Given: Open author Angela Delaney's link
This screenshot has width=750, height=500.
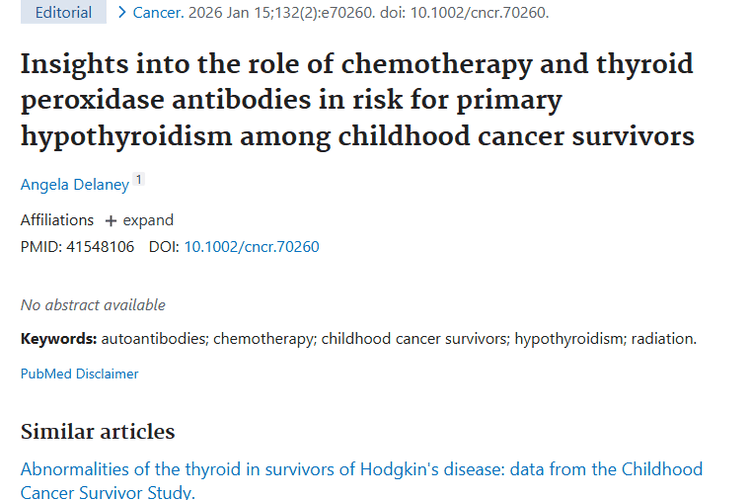Looking at the screenshot, I should [74, 185].
